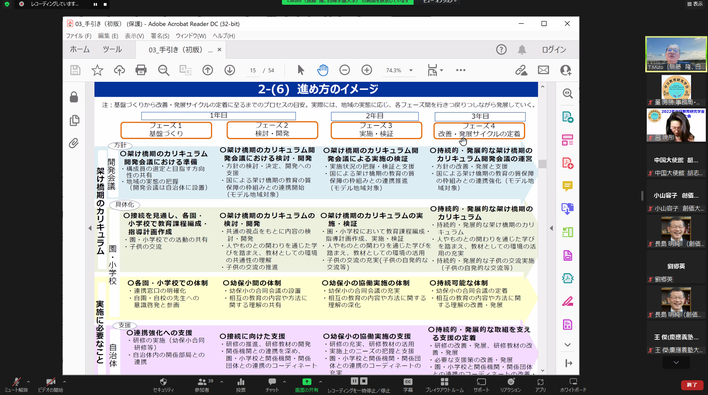Open Zoom breakout rooms button
The height and width of the screenshot is (395, 708).
(x=444, y=384)
